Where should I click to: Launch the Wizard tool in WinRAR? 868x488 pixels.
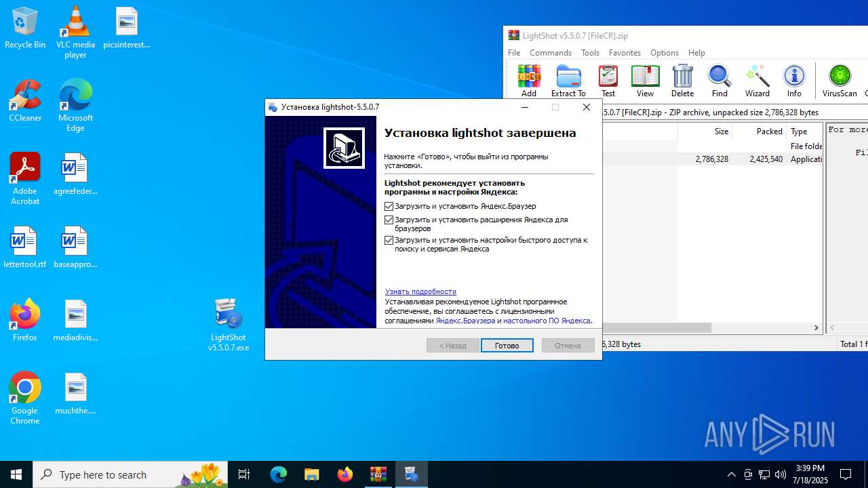click(x=757, y=81)
